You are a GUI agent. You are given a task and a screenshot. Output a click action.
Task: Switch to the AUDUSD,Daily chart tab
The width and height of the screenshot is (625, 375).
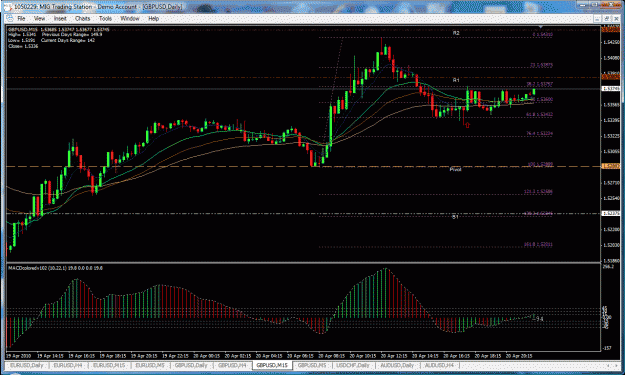coord(397,365)
